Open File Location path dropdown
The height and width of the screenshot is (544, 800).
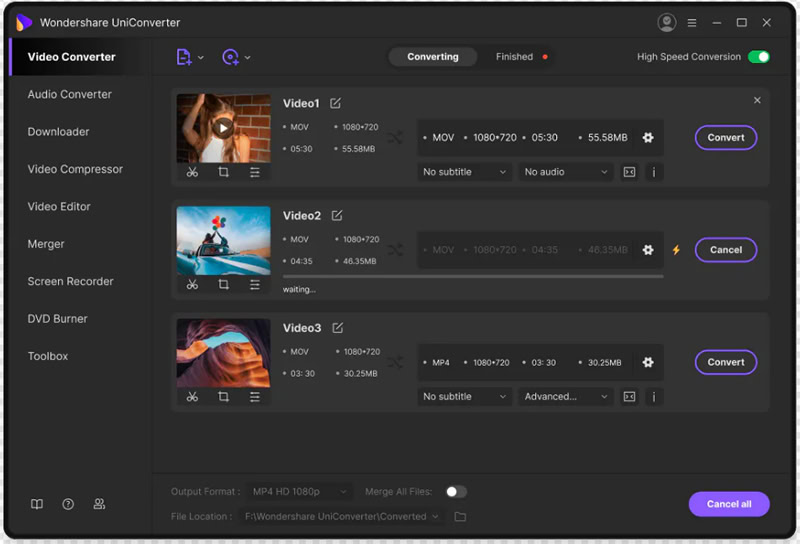(x=342, y=516)
